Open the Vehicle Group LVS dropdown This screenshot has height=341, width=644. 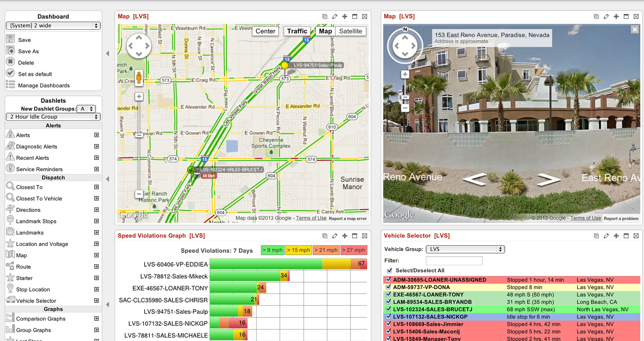(x=465, y=249)
